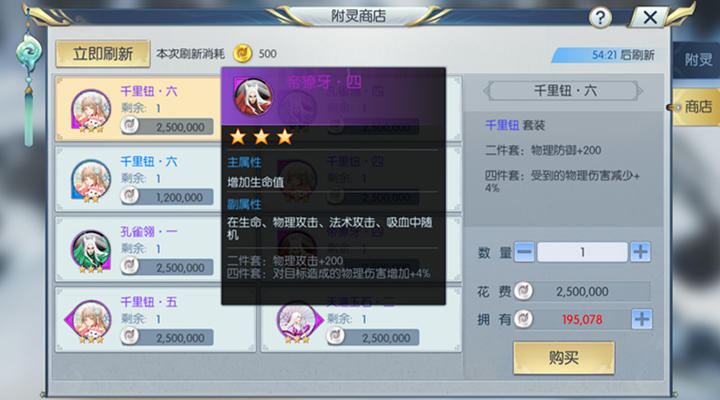Go to previous item with left arrow
The image size is (720, 400).
487,91
